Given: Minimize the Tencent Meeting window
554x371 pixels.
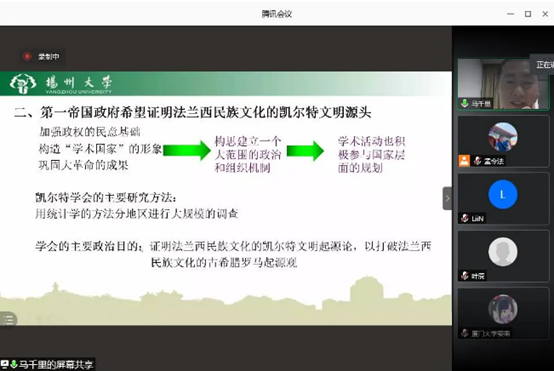Looking at the screenshot, I should 511,14.
